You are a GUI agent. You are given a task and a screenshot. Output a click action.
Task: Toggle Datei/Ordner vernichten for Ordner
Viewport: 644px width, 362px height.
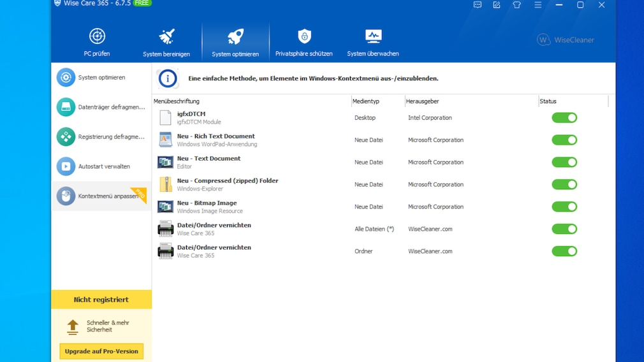(x=564, y=250)
